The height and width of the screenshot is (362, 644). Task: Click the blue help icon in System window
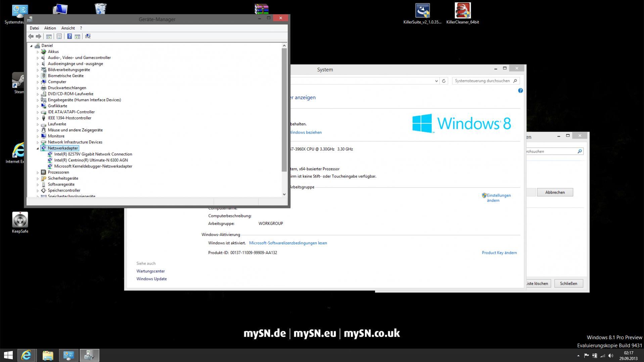520,91
